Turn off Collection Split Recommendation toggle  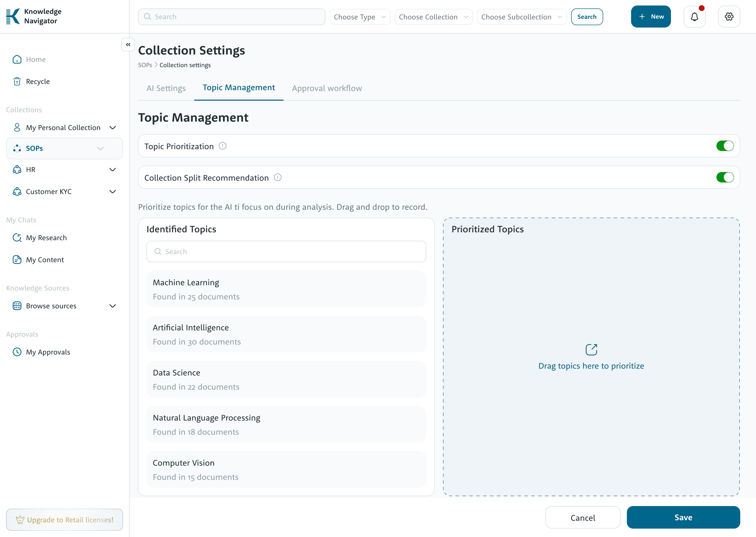coord(725,178)
